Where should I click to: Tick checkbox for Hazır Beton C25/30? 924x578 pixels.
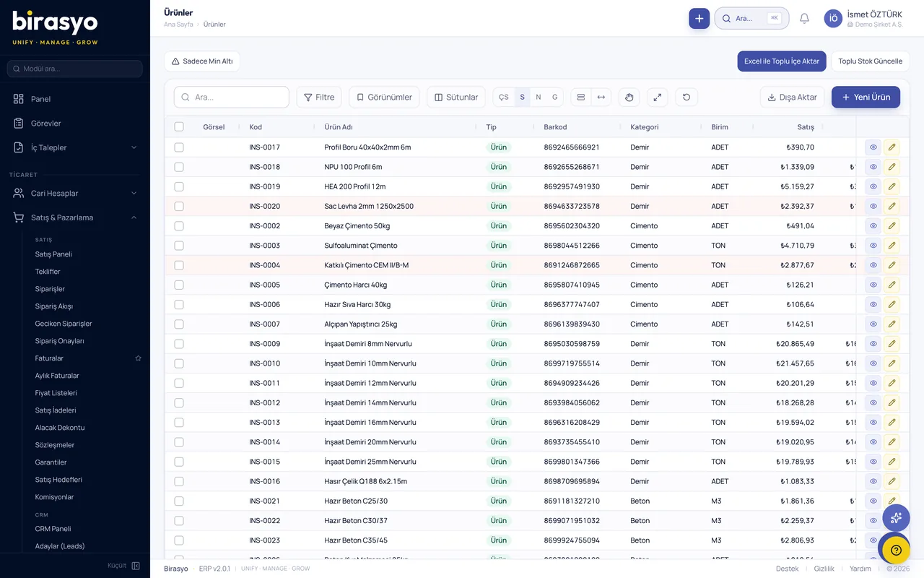(x=179, y=501)
